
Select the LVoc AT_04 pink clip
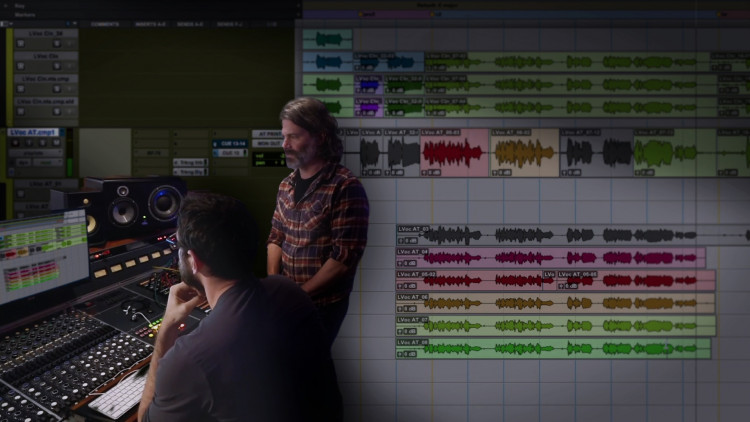tap(551, 257)
